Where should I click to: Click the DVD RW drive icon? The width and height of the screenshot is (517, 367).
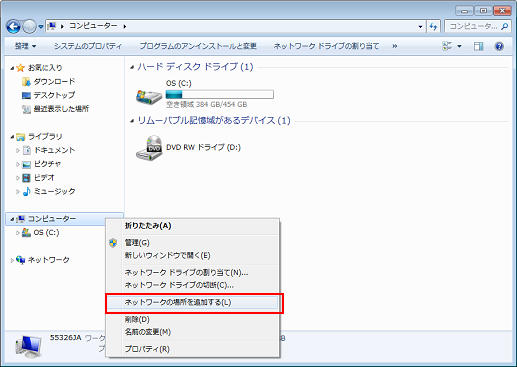tap(149, 148)
